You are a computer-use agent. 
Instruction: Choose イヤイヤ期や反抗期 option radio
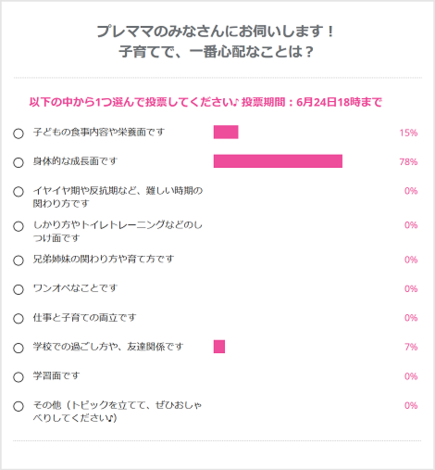[x=18, y=191]
